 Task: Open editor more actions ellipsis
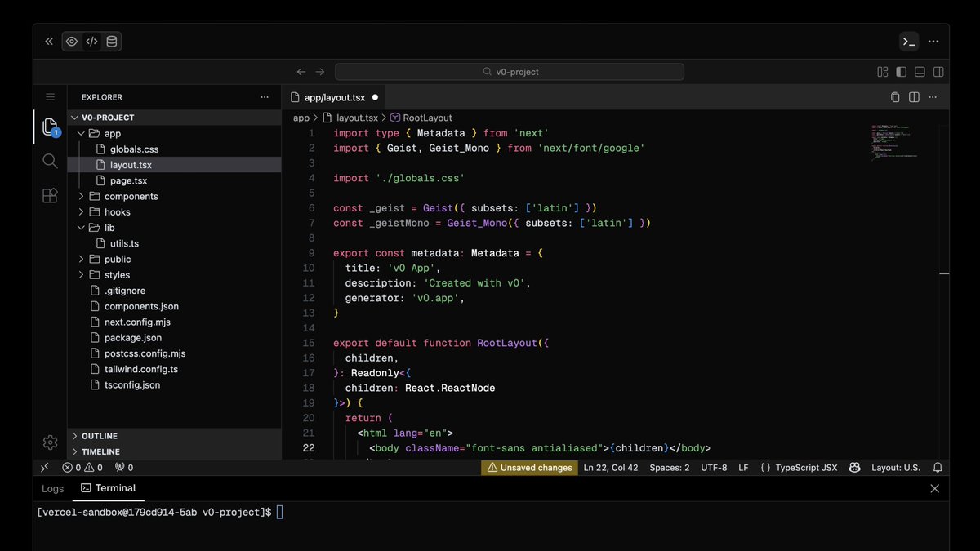933,97
